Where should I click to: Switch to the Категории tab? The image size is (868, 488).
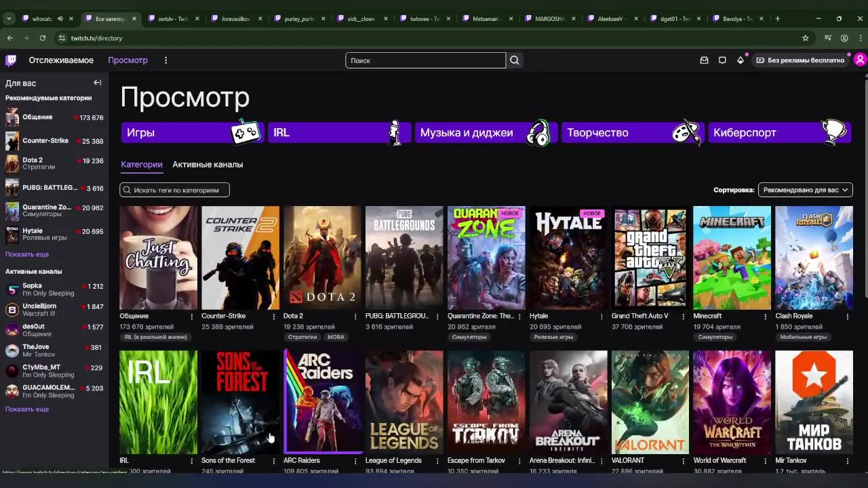coord(142,165)
